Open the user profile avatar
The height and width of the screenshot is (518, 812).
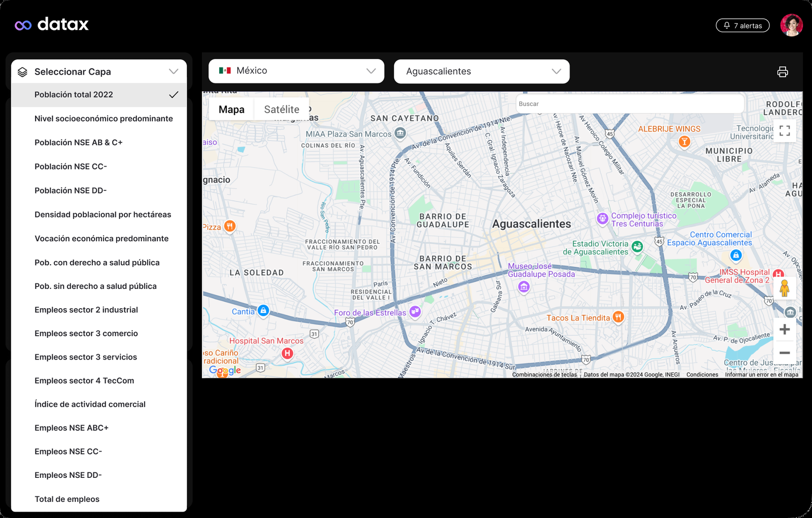click(791, 25)
